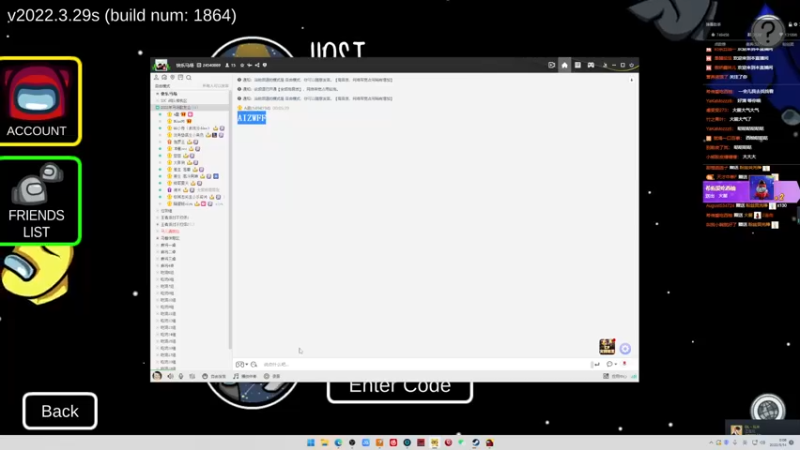The height and width of the screenshot is (450, 800).
Task: Click the round purple circle icon above input
Action: (625, 348)
